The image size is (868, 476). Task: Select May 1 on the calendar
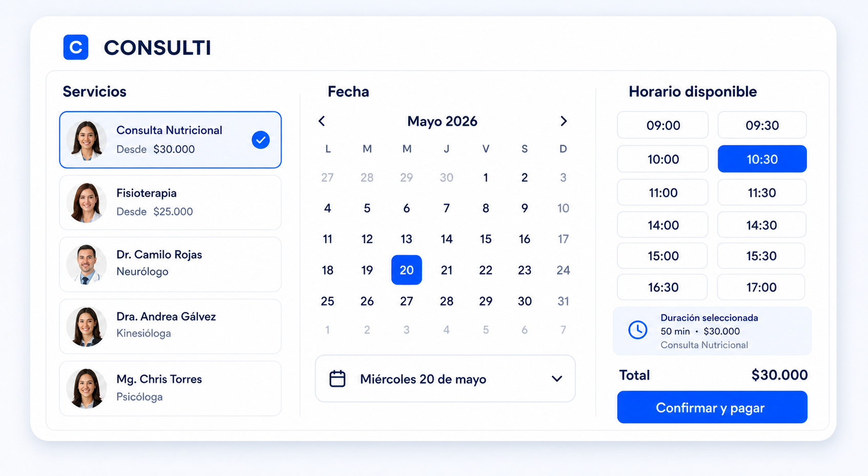(486, 177)
